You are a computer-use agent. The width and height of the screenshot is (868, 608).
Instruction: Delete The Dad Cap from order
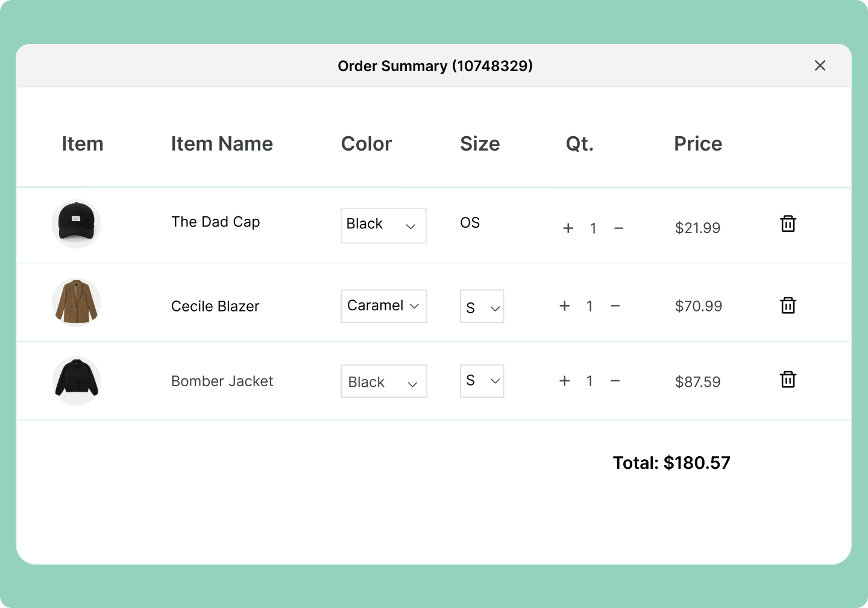(x=788, y=224)
